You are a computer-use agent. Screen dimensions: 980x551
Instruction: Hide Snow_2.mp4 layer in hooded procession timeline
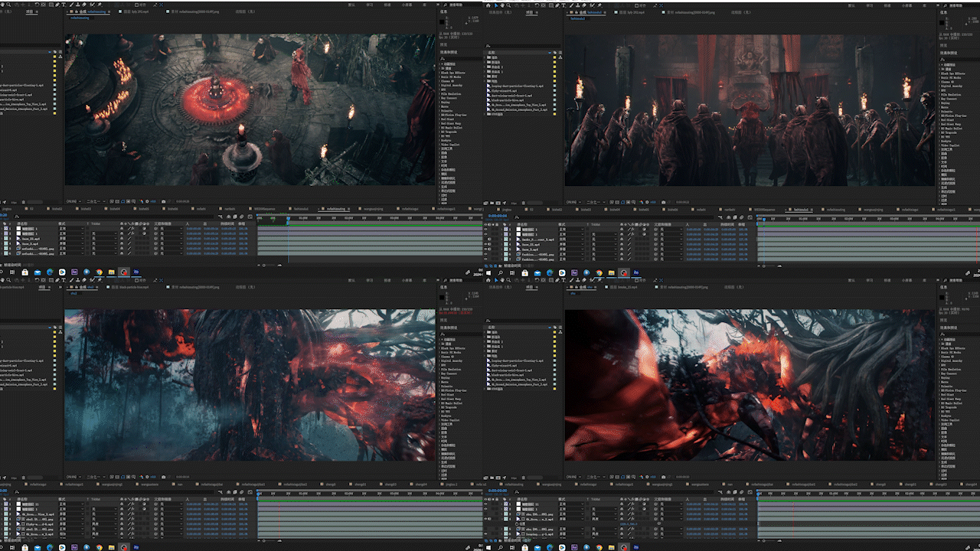tap(486, 249)
